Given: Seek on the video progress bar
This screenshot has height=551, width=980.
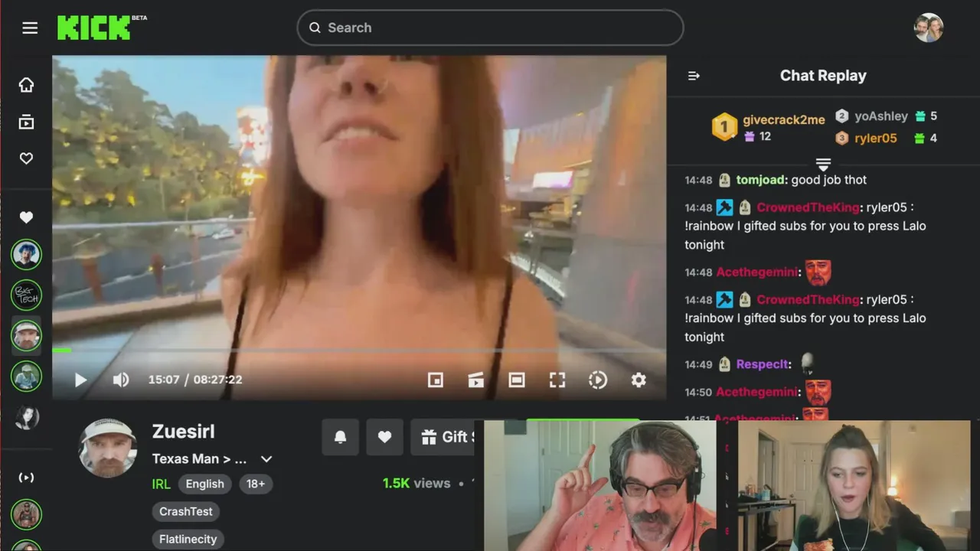Looking at the screenshot, I should click(x=359, y=350).
